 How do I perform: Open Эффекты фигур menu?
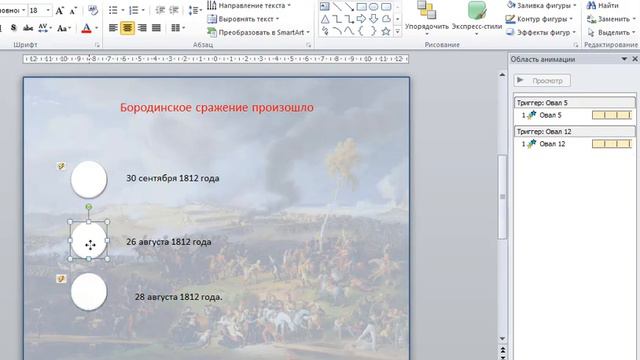(x=541, y=32)
